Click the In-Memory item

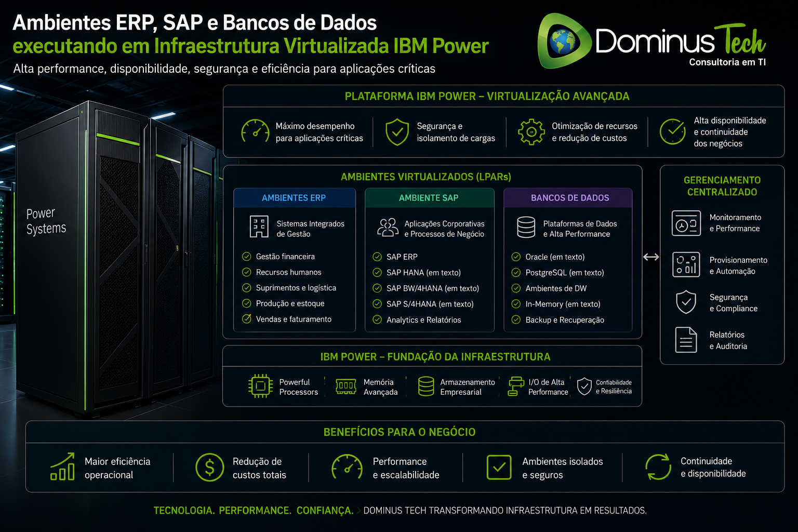(x=563, y=304)
